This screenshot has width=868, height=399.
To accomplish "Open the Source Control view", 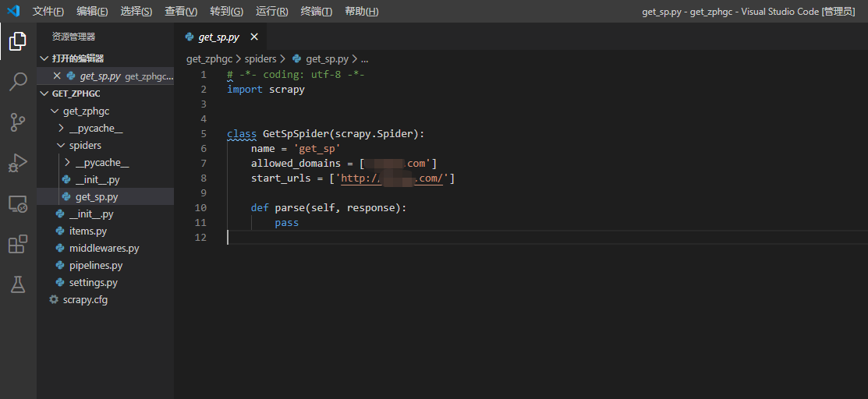I will tap(18, 122).
